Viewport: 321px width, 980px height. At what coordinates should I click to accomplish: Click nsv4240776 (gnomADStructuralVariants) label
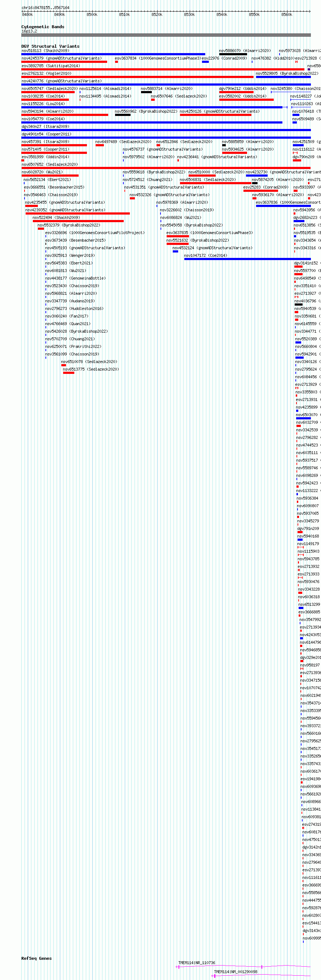click(x=62, y=81)
